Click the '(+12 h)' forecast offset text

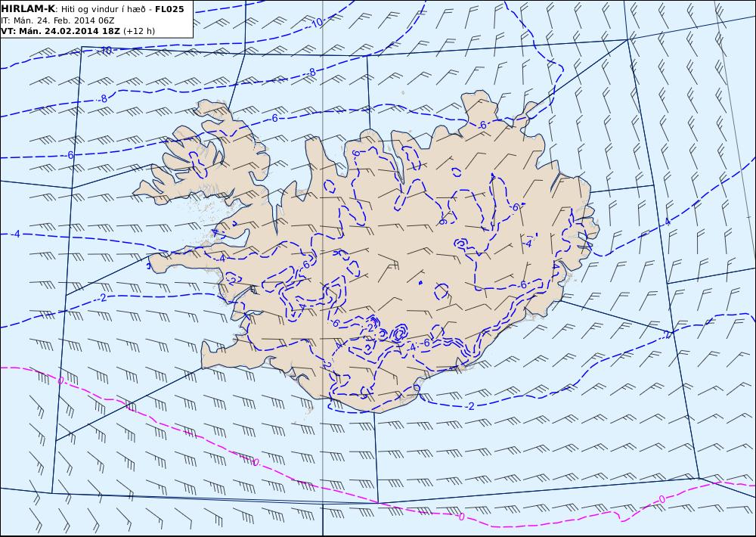pyautogui.click(x=139, y=31)
